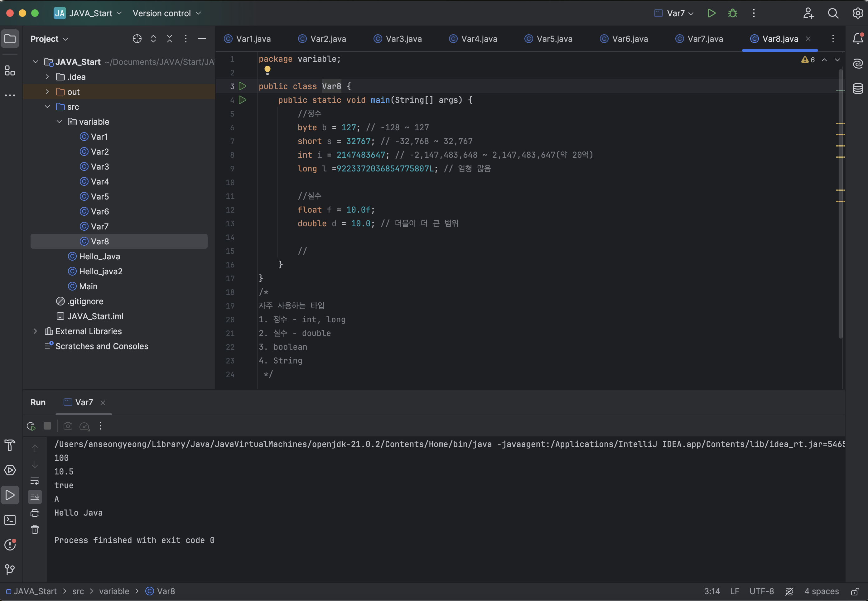
Task: Open the Structure tool window
Action: coord(10,70)
